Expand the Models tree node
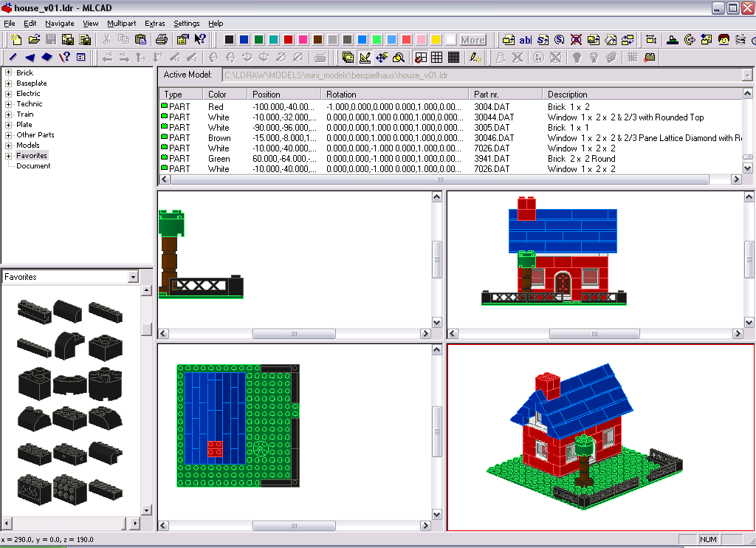756x548 pixels. click(x=8, y=145)
